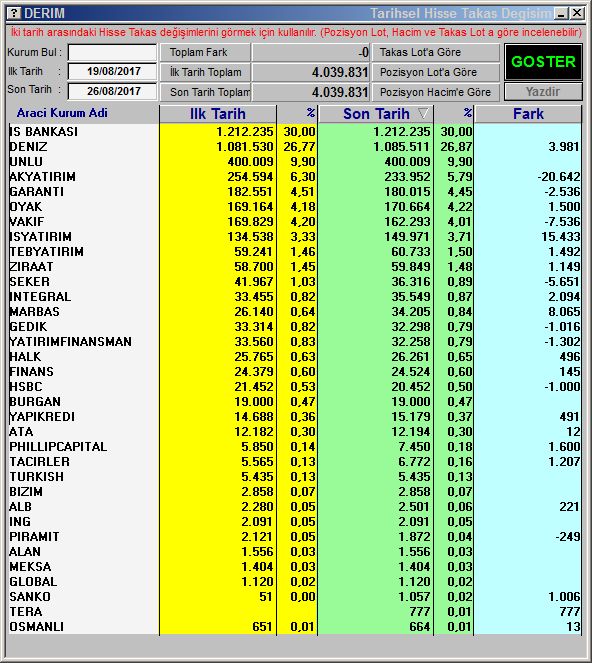This screenshot has height=663, width=592.
Task: Click the Araci Kurum Adi column header
Action: point(62,113)
